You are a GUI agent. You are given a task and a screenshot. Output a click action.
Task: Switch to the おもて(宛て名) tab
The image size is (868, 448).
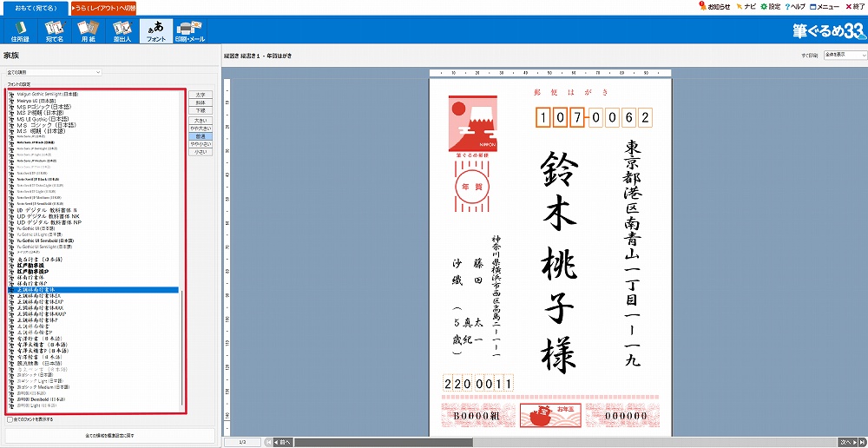34,8
